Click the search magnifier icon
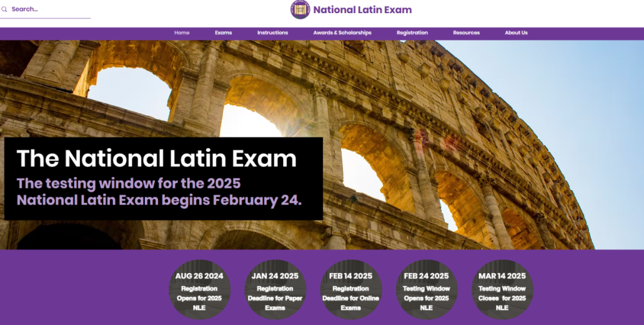Image resolution: width=644 pixels, height=325 pixels. [x=4, y=9]
